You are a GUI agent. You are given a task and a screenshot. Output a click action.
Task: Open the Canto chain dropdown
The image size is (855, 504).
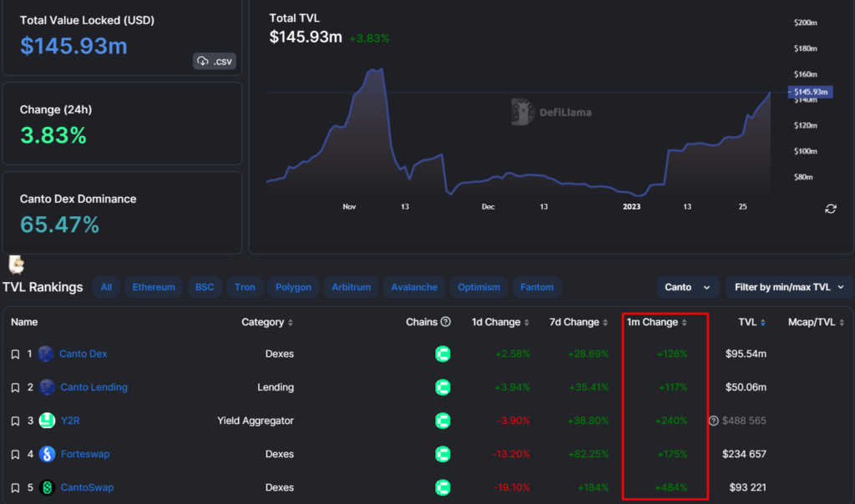pos(687,287)
